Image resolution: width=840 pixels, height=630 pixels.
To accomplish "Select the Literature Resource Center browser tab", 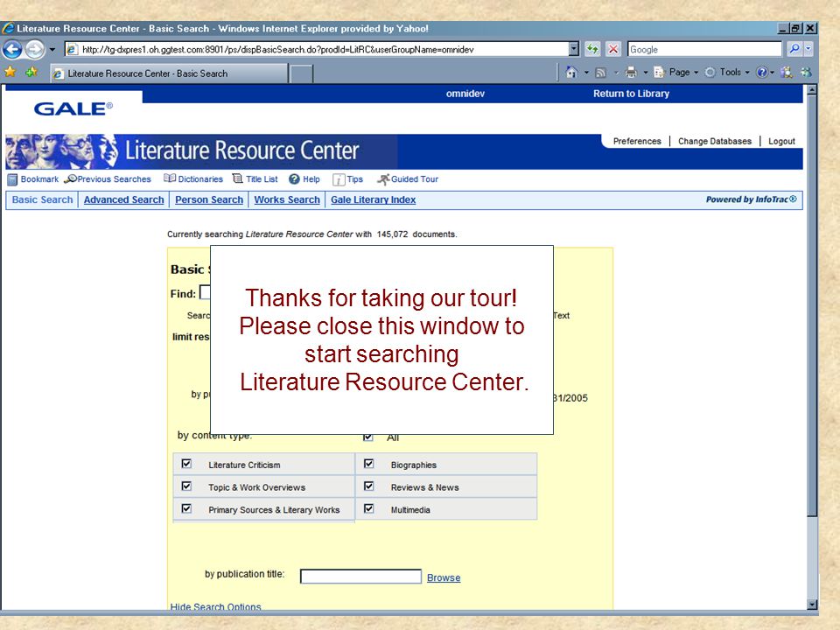I will point(169,73).
